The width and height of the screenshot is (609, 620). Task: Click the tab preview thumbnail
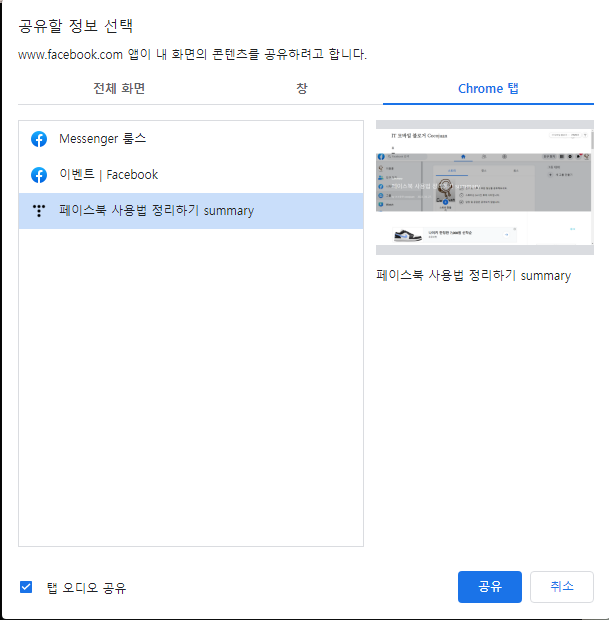point(485,187)
